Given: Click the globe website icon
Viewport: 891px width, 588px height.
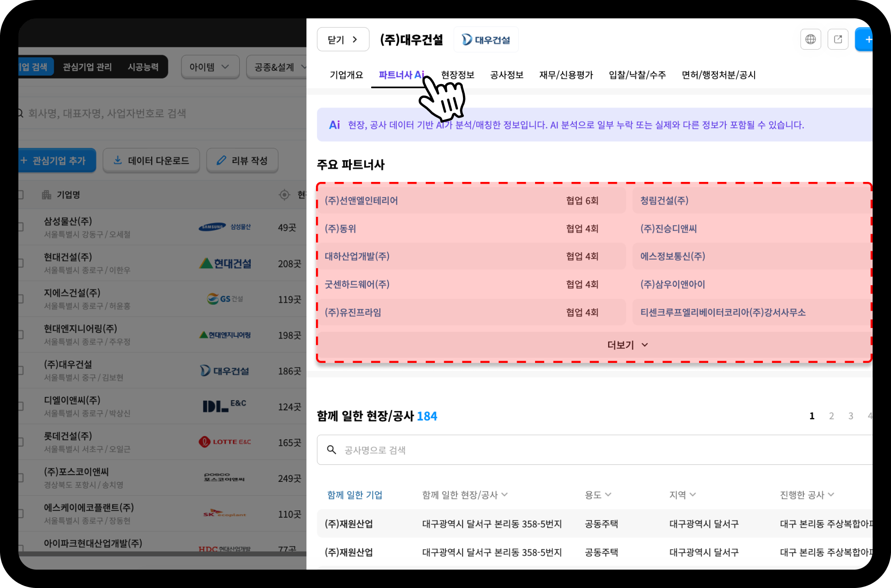Looking at the screenshot, I should pos(811,40).
